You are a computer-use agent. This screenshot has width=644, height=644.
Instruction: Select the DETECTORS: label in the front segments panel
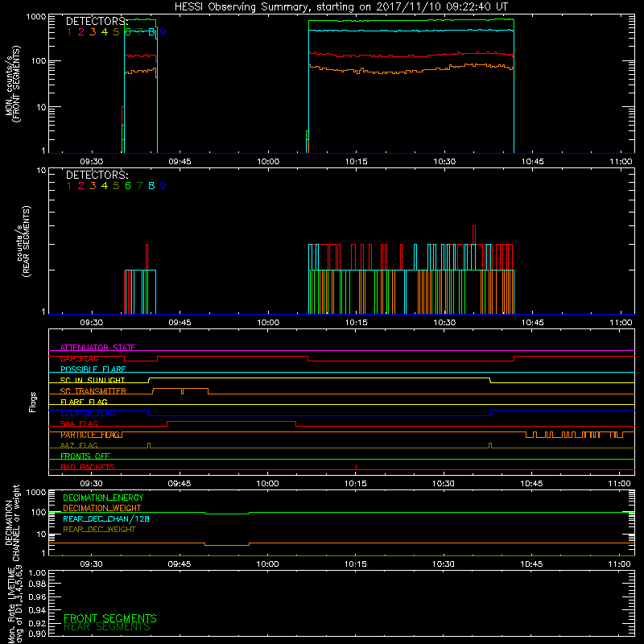point(97,22)
